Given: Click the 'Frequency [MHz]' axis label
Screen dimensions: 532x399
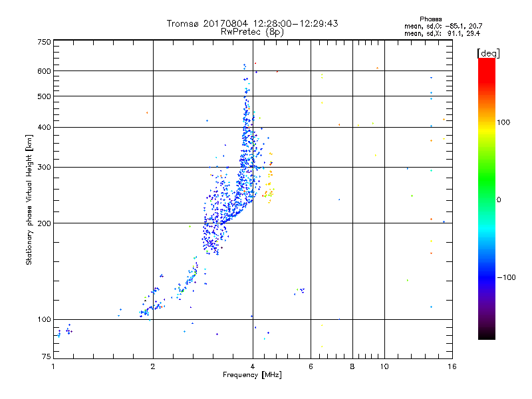Looking at the screenshot, I should (252, 375).
